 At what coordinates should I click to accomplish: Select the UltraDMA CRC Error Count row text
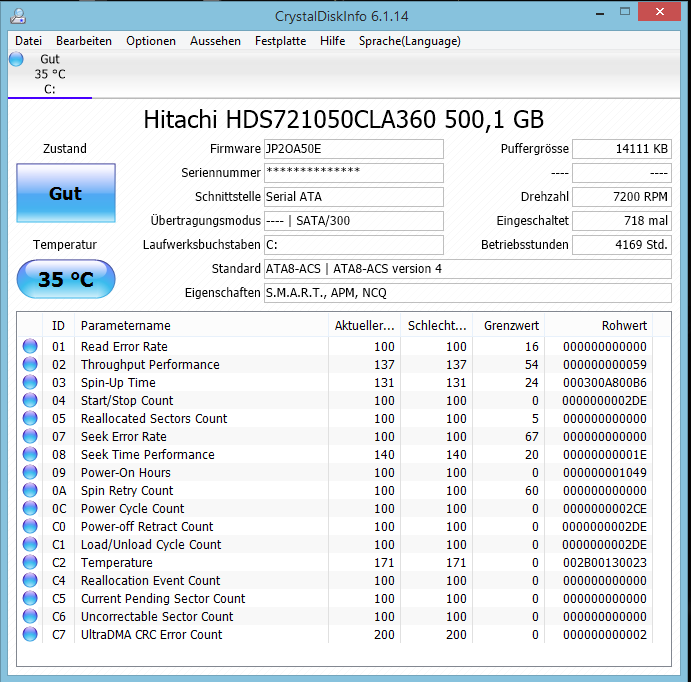point(152,635)
